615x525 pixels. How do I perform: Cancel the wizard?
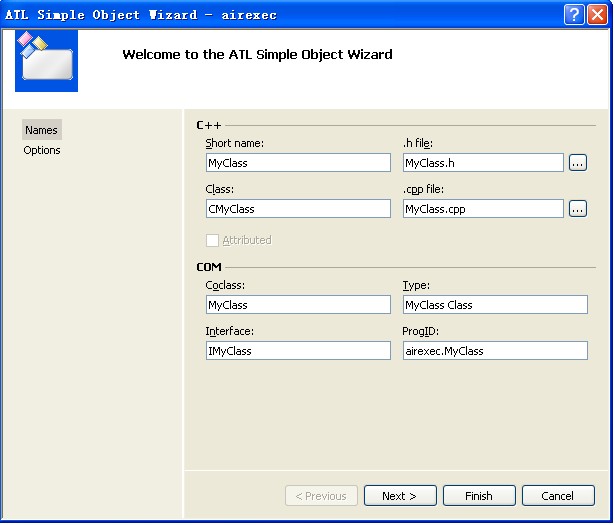(x=557, y=496)
